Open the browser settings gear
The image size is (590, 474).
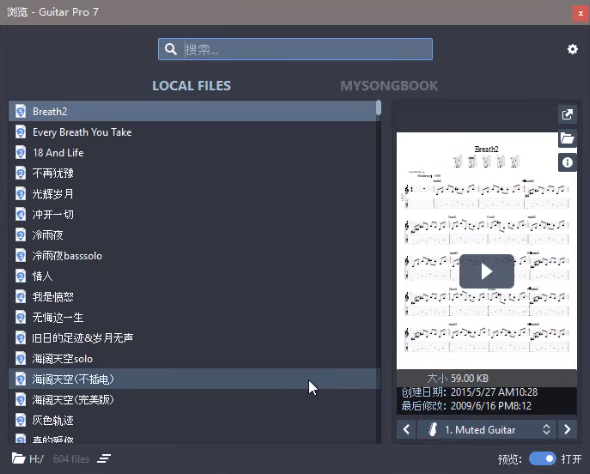pyautogui.click(x=572, y=49)
